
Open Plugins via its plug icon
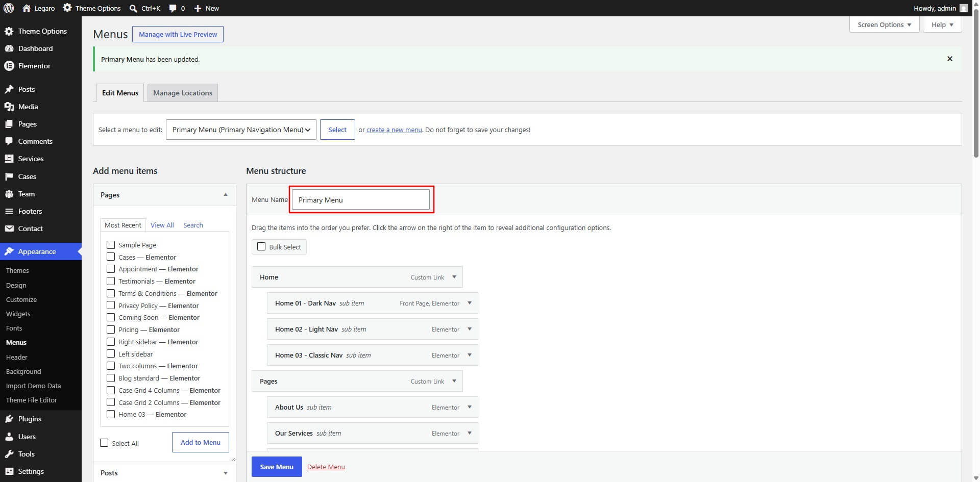pyautogui.click(x=9, y=419)
